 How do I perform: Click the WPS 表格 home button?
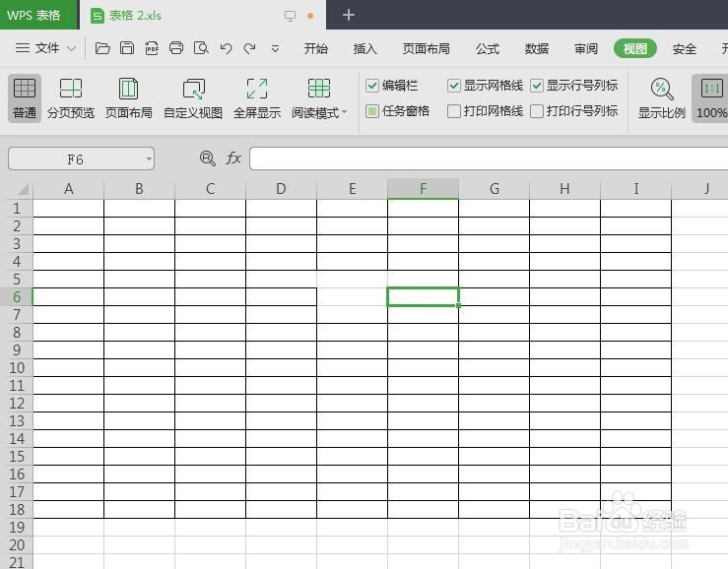point(39,15)
